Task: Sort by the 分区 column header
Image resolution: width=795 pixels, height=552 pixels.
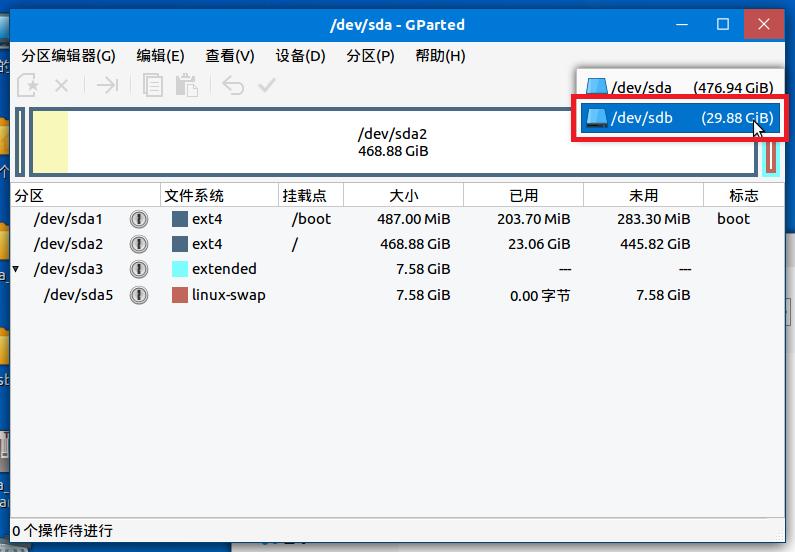Action: tap(85, 195)
